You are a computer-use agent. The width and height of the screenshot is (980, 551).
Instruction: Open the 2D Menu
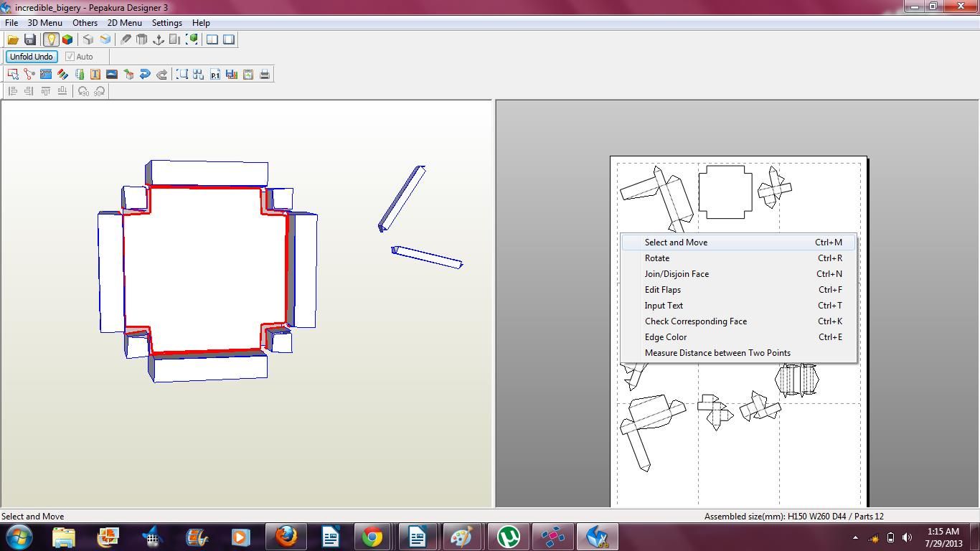tap(125, 22)
